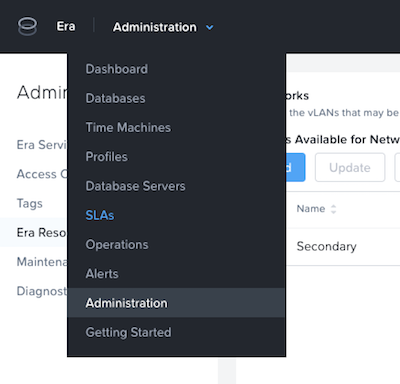Click the blue Add button
The image size is (400, 384).
(295, 167)
